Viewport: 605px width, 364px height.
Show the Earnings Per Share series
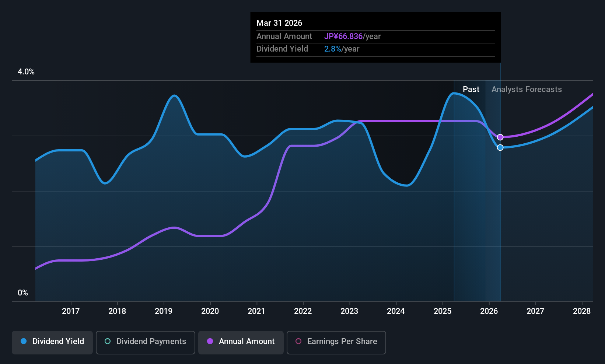[x=336, y=342]
